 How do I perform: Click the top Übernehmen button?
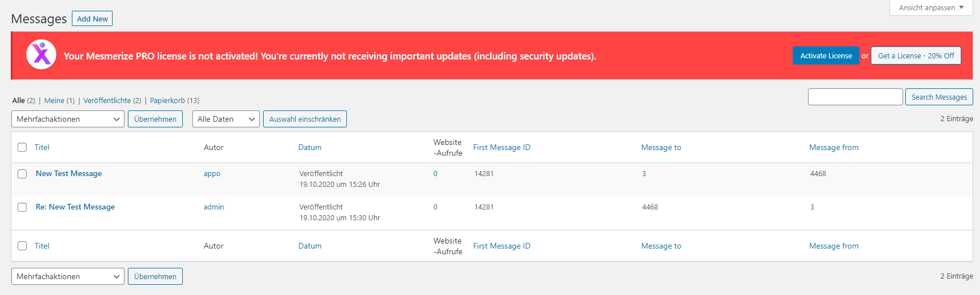pyautogui.click(x=155, y=119)
